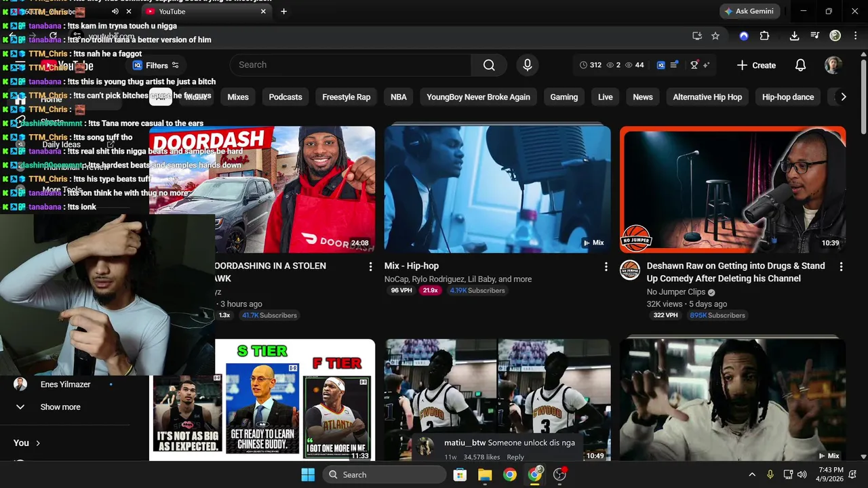Select the News chip

point(643,97)
